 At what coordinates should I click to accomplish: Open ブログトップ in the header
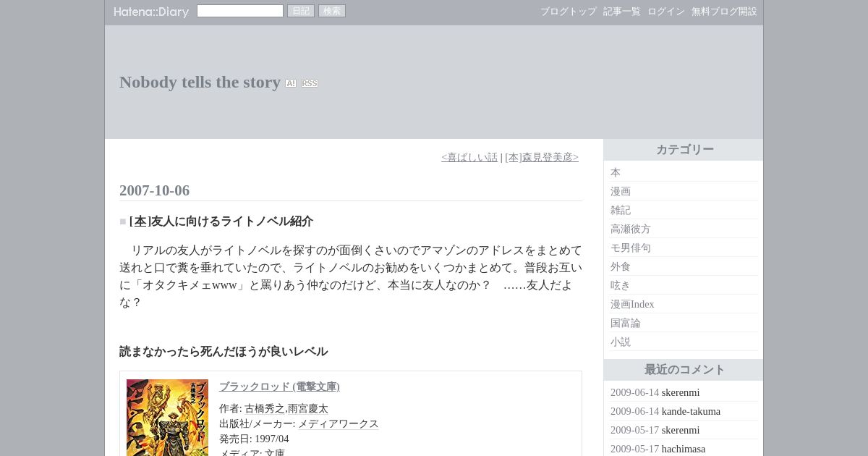tap(569, 12)
